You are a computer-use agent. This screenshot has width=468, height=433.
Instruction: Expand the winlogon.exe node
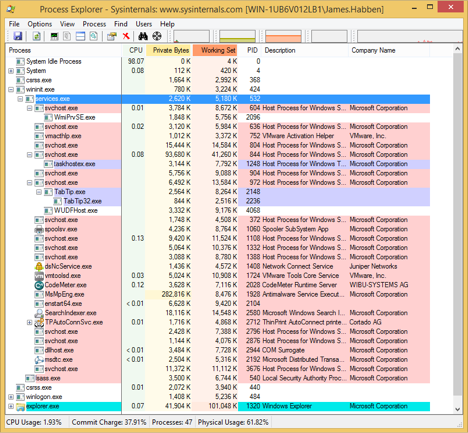pos(11,397)
